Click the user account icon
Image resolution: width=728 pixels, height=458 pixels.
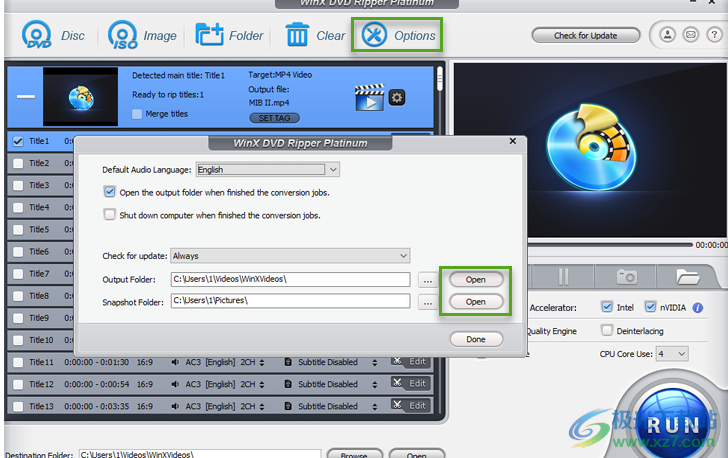tap(668, 35)
